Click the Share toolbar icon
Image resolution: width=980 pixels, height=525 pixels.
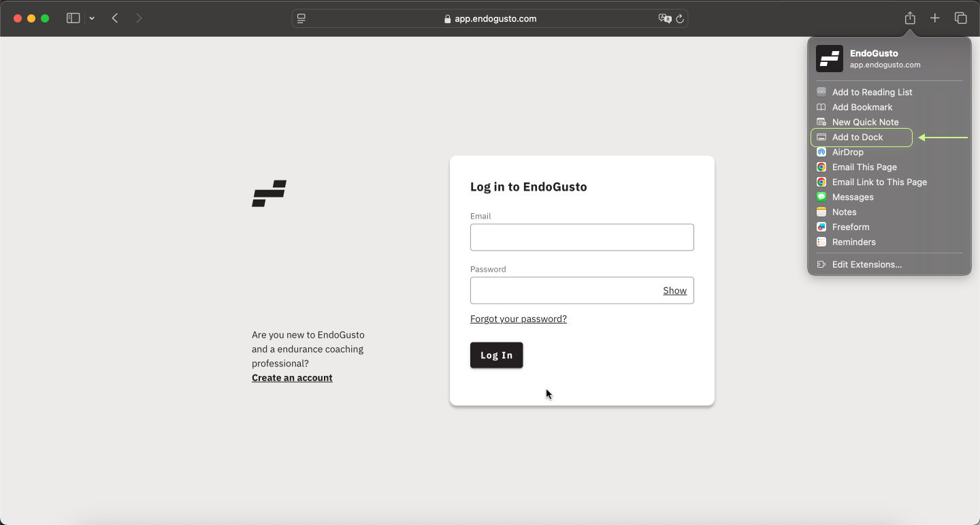(x=910, y=18)
